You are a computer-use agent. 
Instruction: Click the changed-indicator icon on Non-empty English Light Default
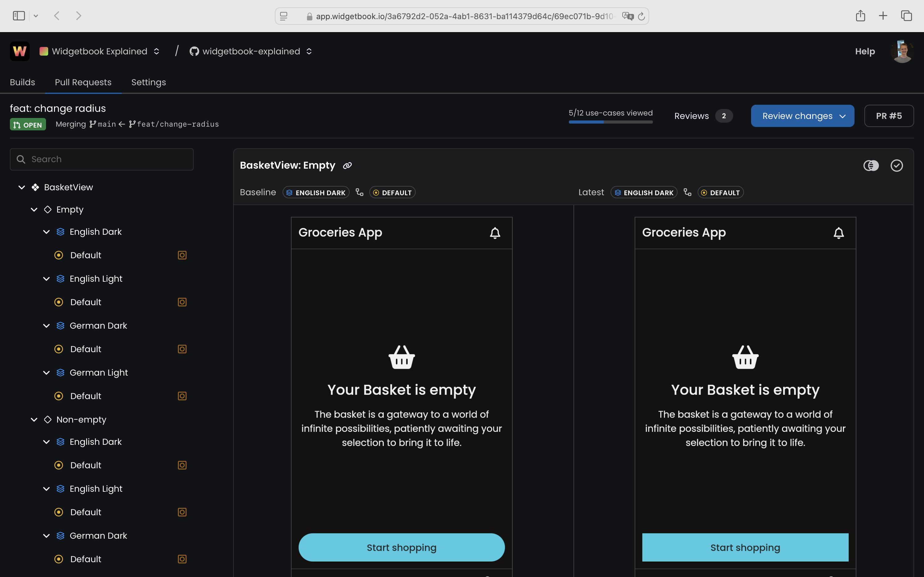tap(182, 512)
